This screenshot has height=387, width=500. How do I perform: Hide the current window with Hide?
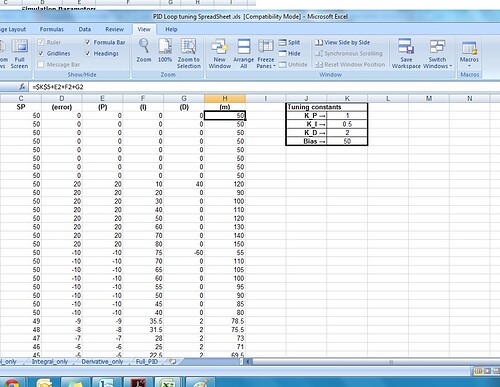[x=289, y=53]
